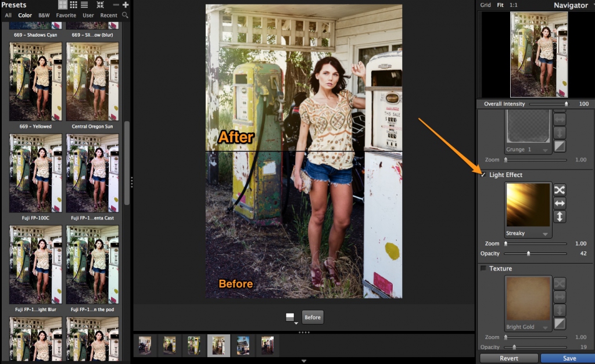Select the Color presets tab
Image resolution: width=595 pixels, height=364 pixels.
(x=25, y=15)
